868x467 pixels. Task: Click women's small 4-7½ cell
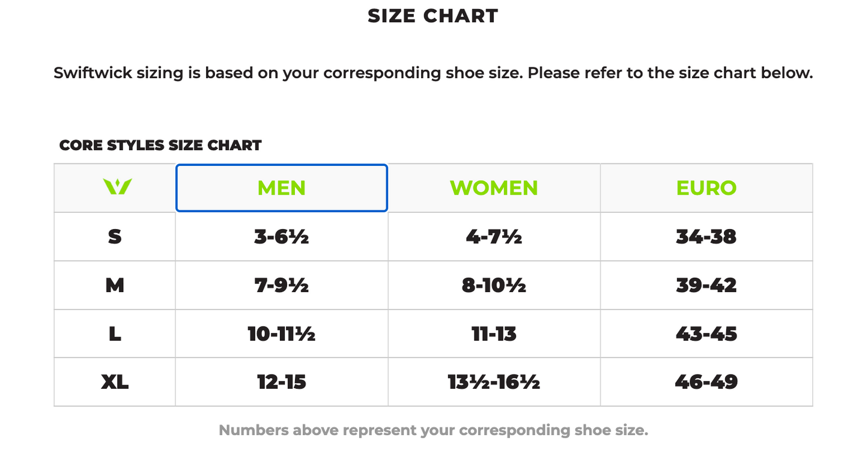tap(494, 236)
